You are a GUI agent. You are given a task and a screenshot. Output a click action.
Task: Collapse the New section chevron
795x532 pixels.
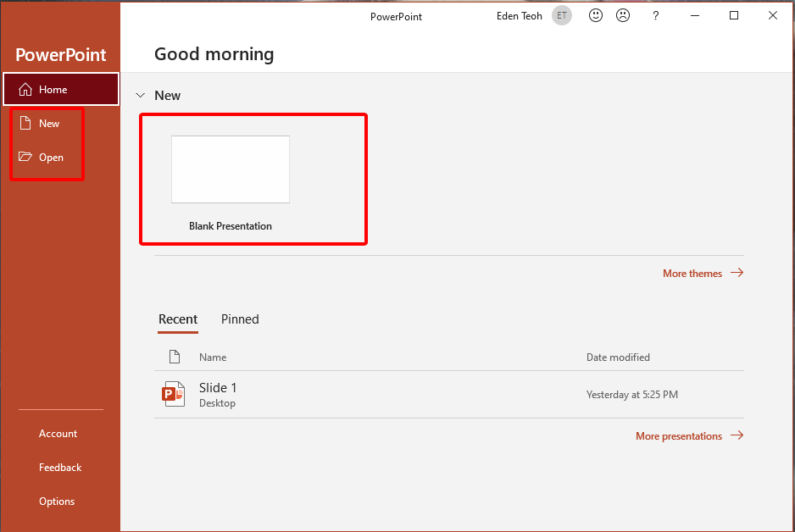(141, 96)
